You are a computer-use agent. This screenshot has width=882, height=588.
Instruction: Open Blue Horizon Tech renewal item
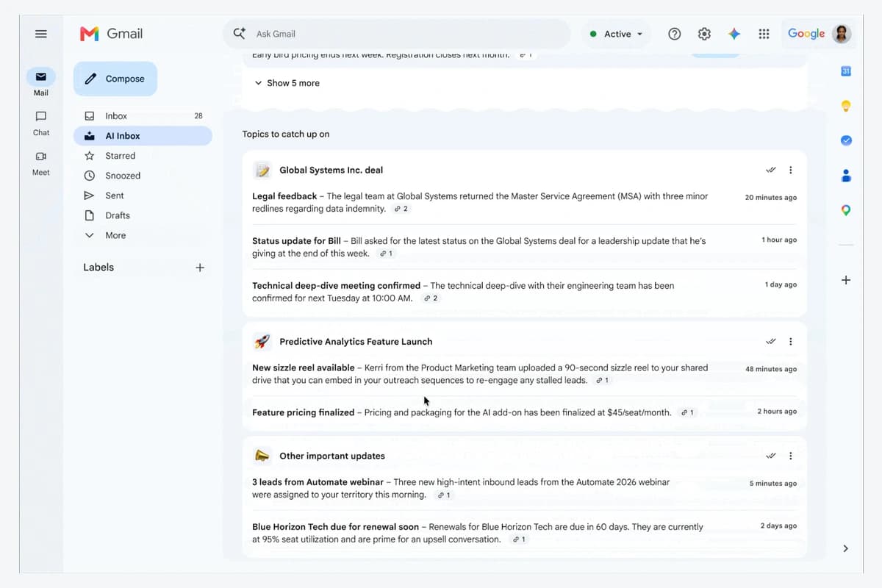pyautogui.click(x=524, y=533)
